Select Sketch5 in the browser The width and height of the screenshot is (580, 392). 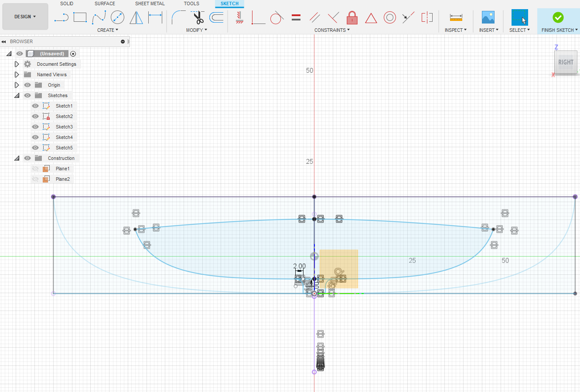point(64,148)
